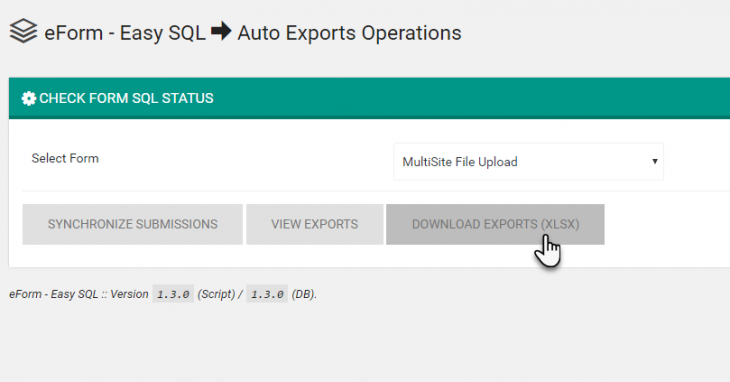Click the right arrow icon in title
The width and height of the screenshot is (730, 382).
[x=221, y=31]
